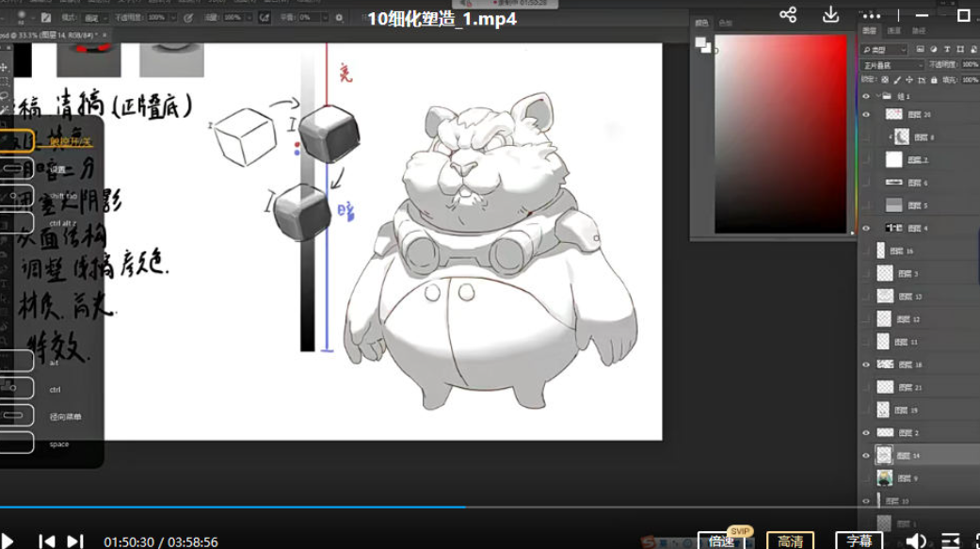980x549 pixels.
Task: Collapse the 组 1 layer group
Action: (878, 96)
